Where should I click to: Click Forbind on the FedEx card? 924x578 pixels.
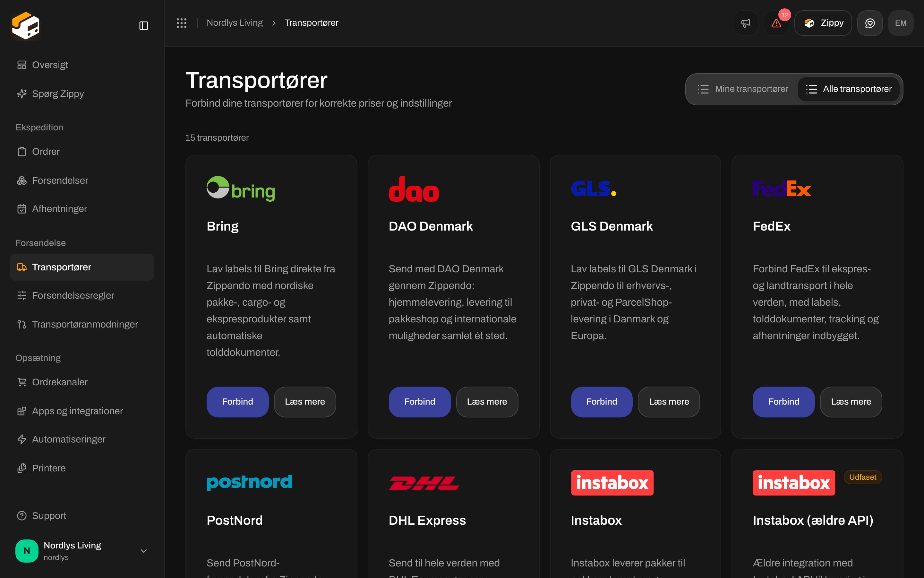point(783,402)
